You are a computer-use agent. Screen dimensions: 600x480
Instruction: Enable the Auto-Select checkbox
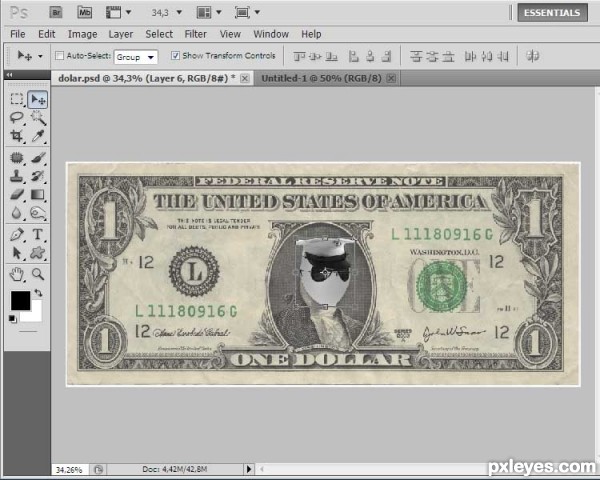tap(59, 56)
